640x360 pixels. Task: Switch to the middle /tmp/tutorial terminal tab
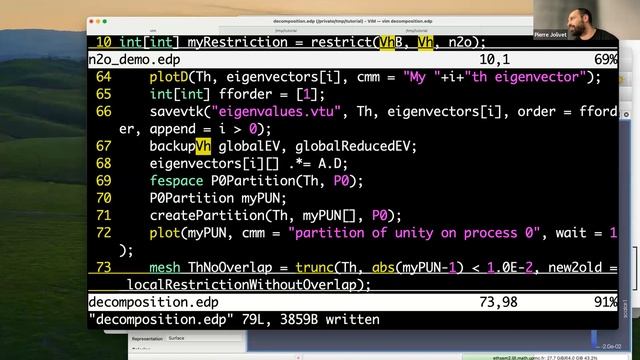(x=286, y=31)
